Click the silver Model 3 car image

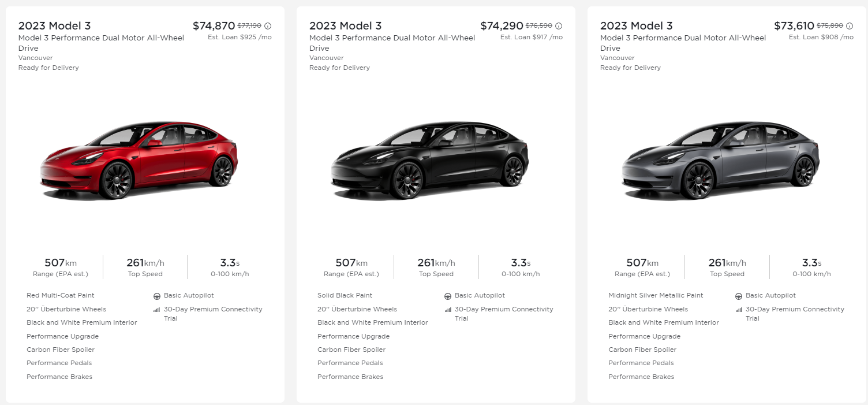[x=723, y=162]
